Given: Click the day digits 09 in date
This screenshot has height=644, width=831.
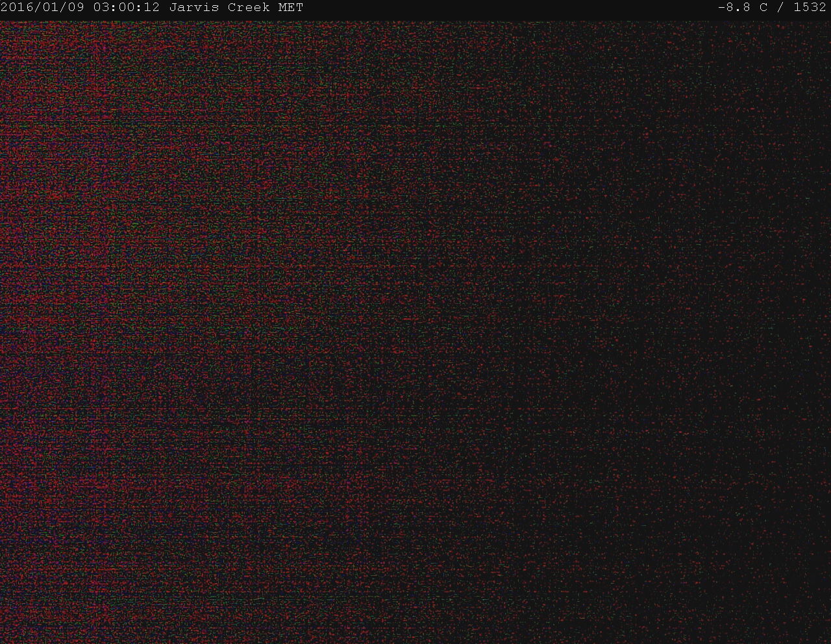Looking at the screenshot, I should click(x=77, y=8).
